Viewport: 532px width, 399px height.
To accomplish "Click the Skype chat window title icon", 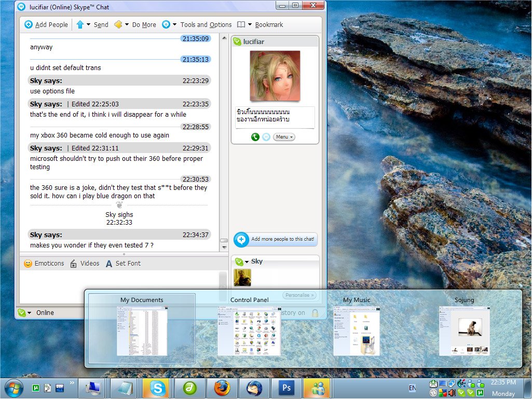I will click(x=21, y=7).
